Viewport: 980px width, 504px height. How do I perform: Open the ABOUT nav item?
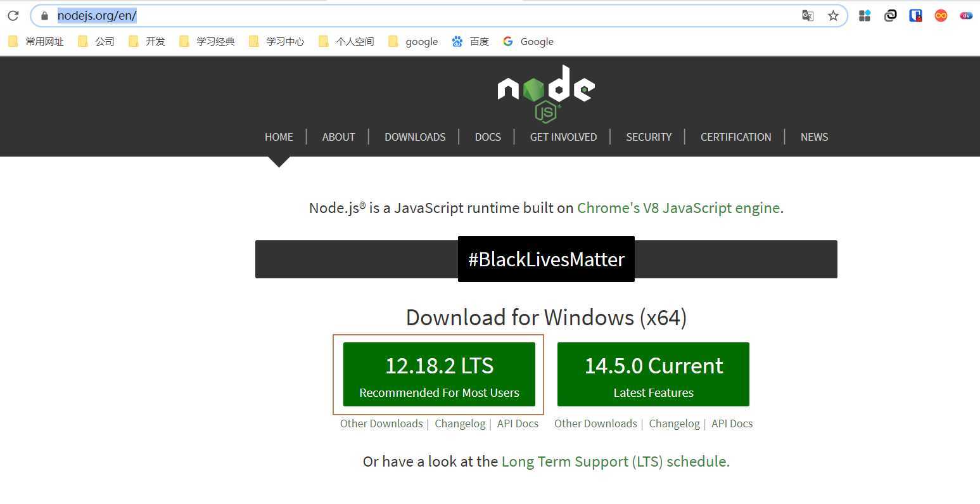(338, 137)
